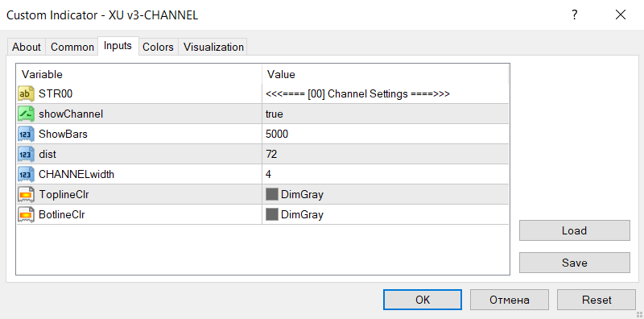Click the integer icon beside CHANNELwidth
Image resolution: width=644 pixels, height=319 pixels.
tap(26, 174)
